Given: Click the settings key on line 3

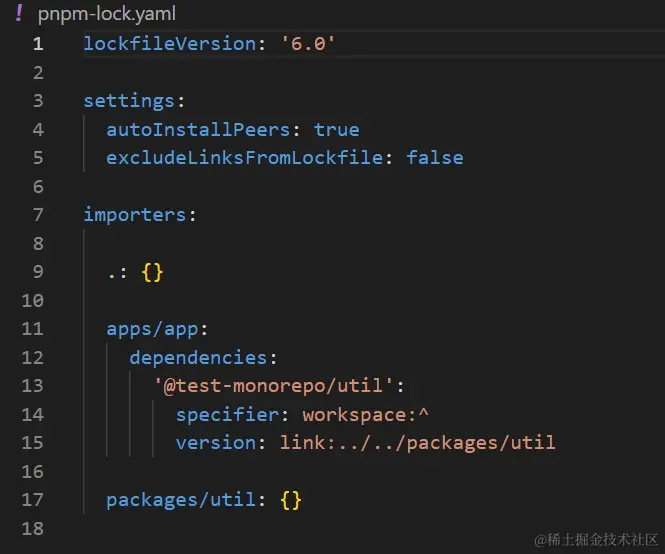Looking at the screenshot, I should (x=129, y=101).
